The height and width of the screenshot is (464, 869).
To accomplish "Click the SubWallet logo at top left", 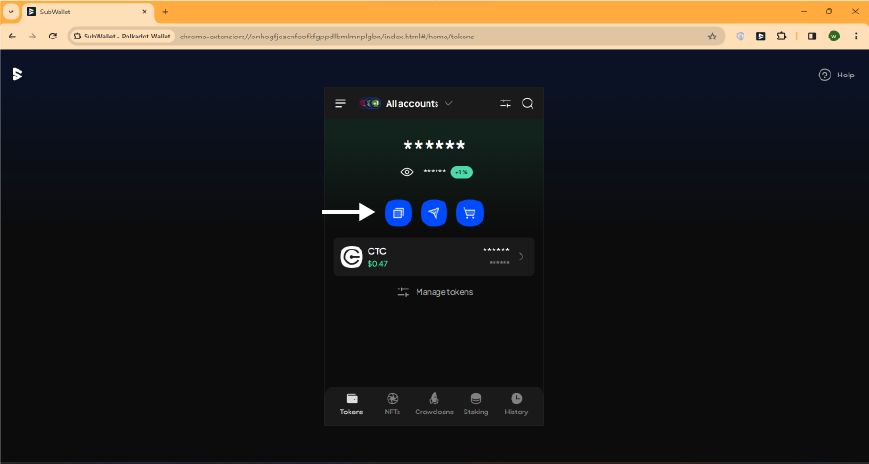I will click(17, 74).
